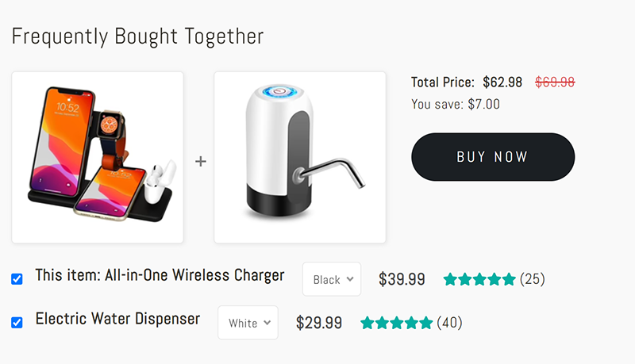Click the water dispenser product image
This screenshot has width=635, height=364.
point(300,157)
